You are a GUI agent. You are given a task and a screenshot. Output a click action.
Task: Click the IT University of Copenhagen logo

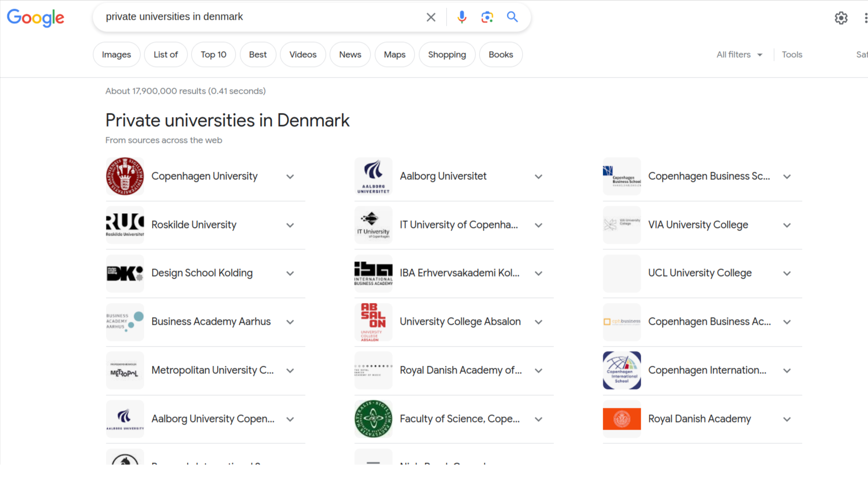(373, 225)
